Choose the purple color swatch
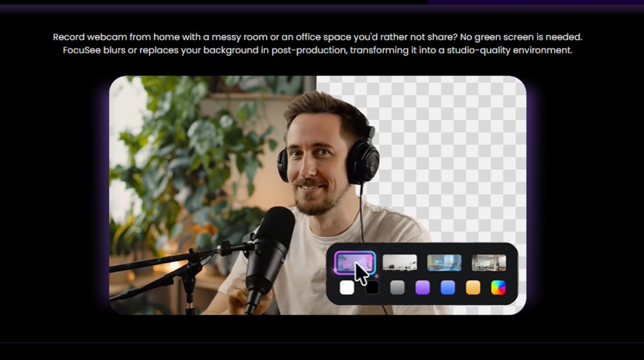The image size is (644, 360). [423, 288]
